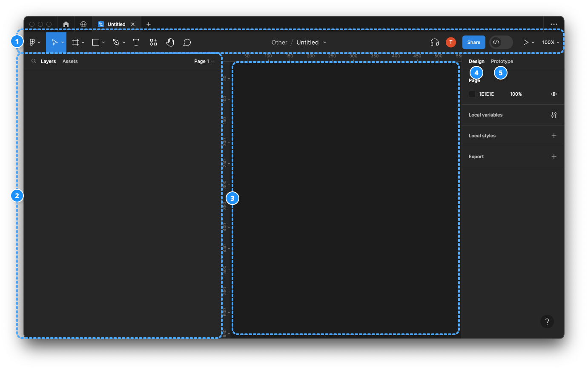This screenshot has width=588, height=370.
Task: Switch to the Assets tab
Action: [70, 61]
